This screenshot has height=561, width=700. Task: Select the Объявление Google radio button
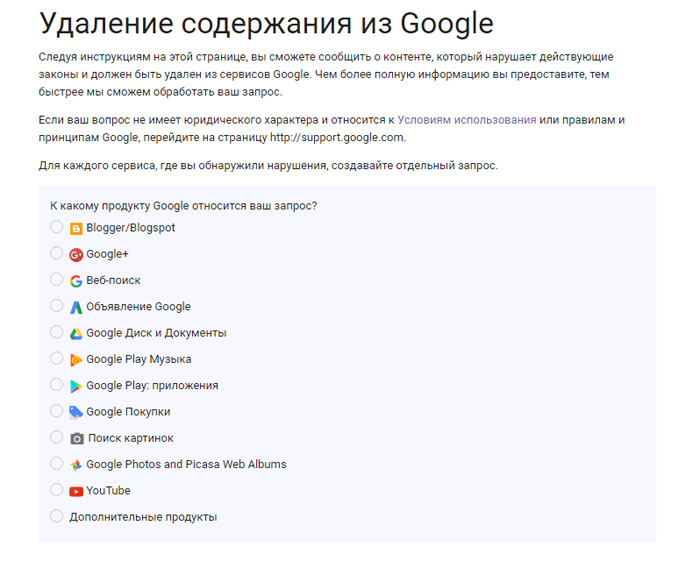(x=56, y=306)
